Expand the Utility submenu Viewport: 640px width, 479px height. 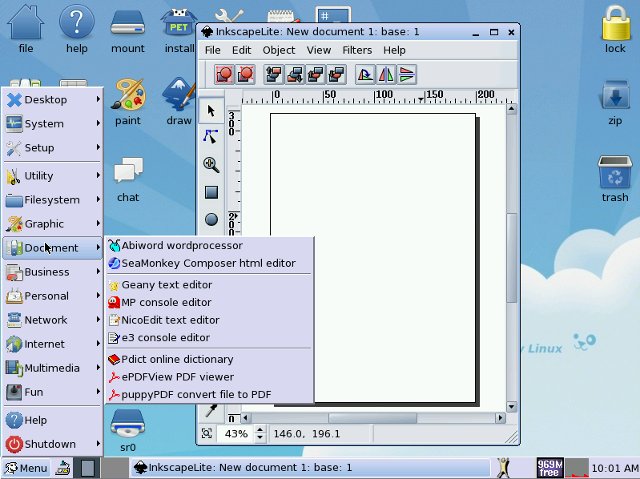(x=53, y=175)
